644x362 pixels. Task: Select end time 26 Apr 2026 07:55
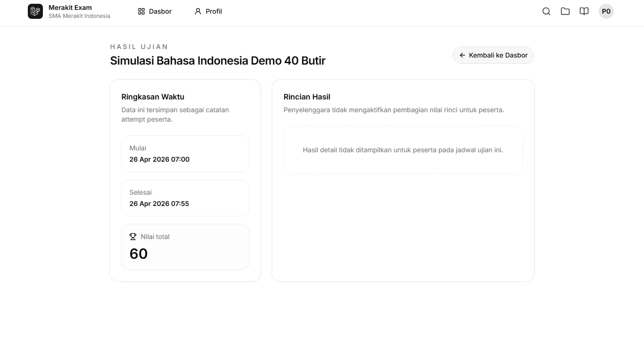coord(159,204)
